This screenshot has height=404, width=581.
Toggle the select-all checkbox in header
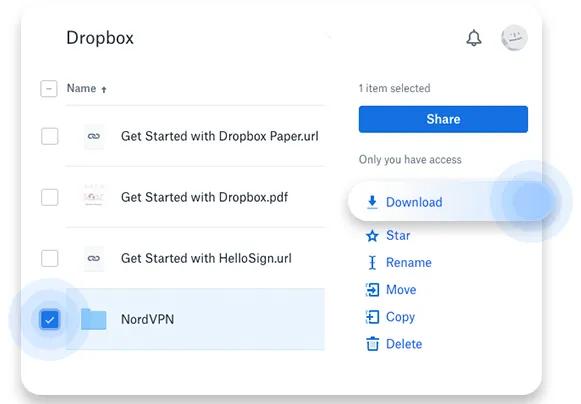49,89
